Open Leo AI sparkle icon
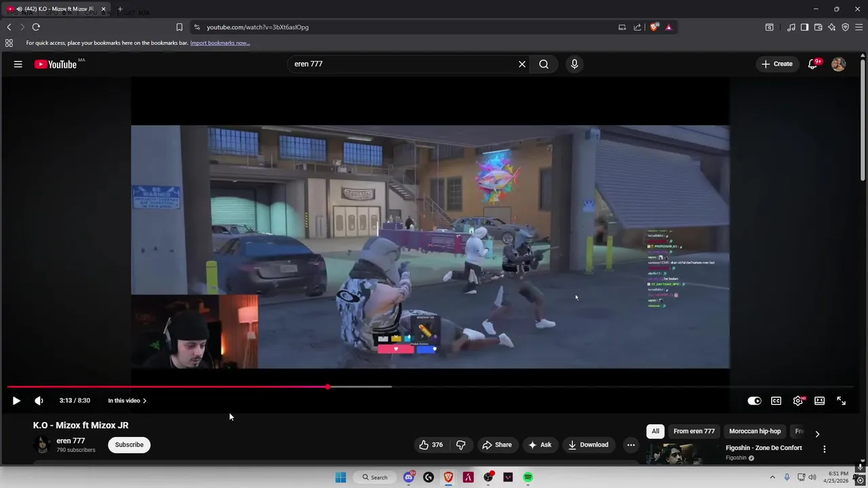Viewport: 868px width, 488px height. pos(831,27)
